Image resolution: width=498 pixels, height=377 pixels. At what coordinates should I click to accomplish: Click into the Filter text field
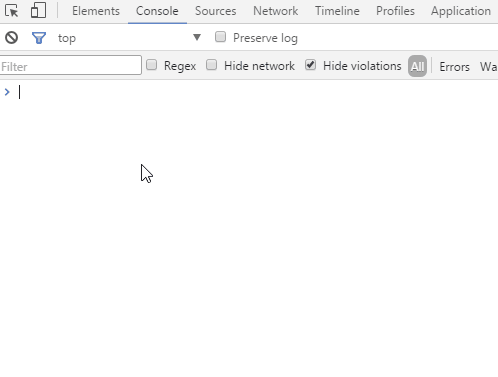(x=71, y=65)
